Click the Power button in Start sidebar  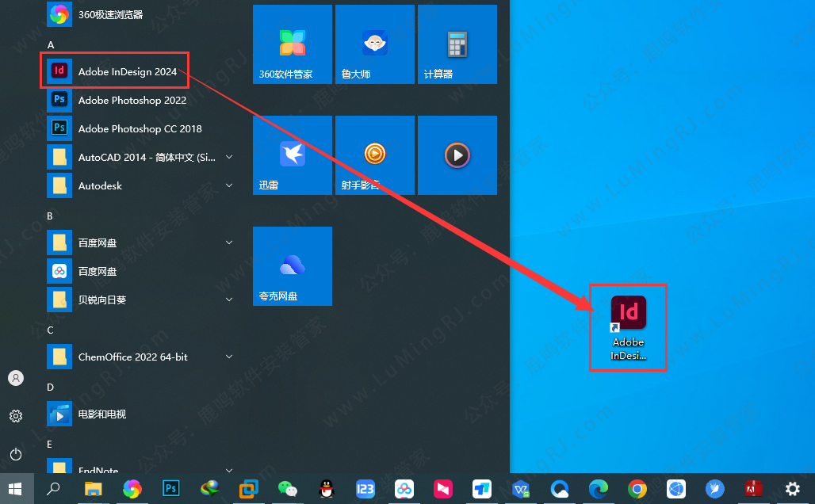pos(16,454)
